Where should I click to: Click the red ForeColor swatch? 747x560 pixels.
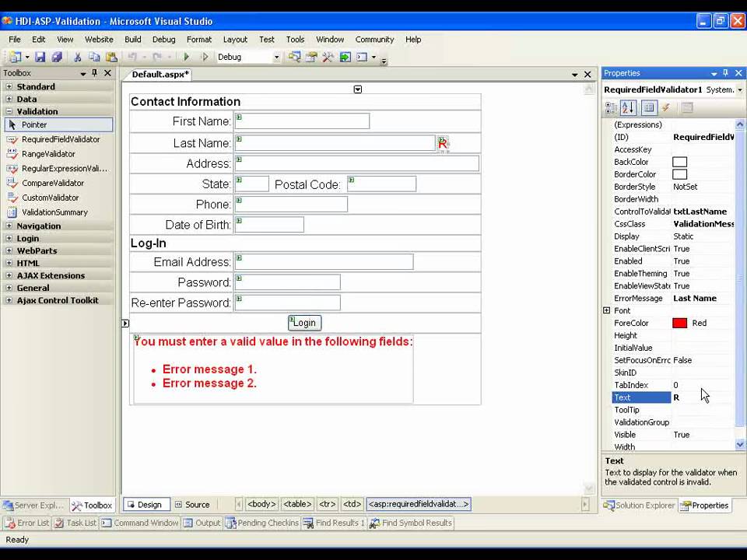click(x=680, y=324)
